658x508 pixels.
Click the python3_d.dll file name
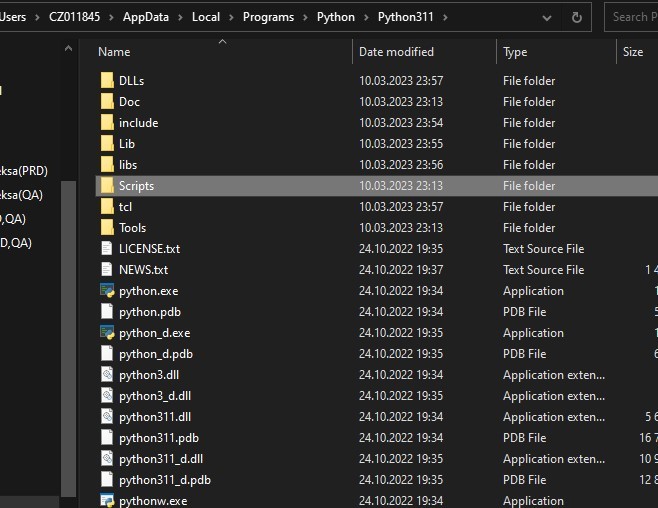[x=155, y=396]
